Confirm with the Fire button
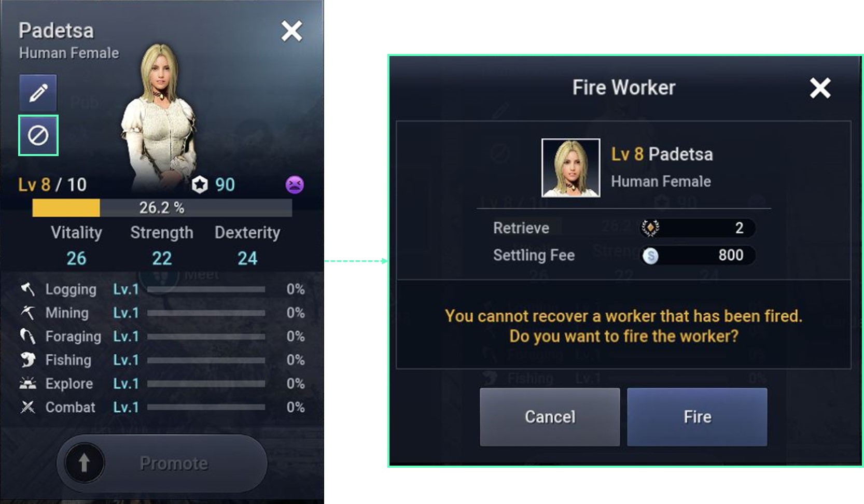This screenshot has height=504, width=864. point(697,417)
